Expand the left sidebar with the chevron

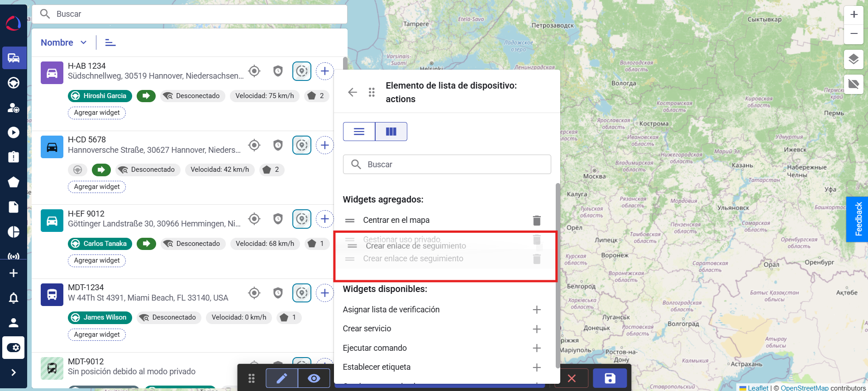pyautogui.click(x=14, y=372)
